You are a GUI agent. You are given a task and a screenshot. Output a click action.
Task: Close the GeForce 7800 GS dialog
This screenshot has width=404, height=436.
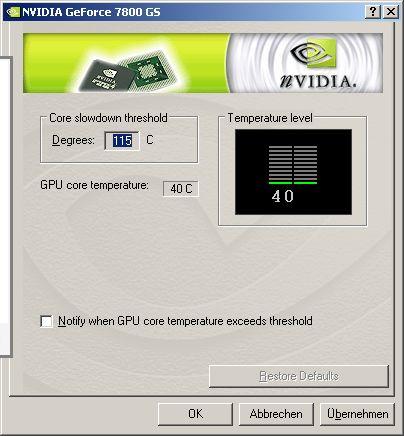point(391,12)
